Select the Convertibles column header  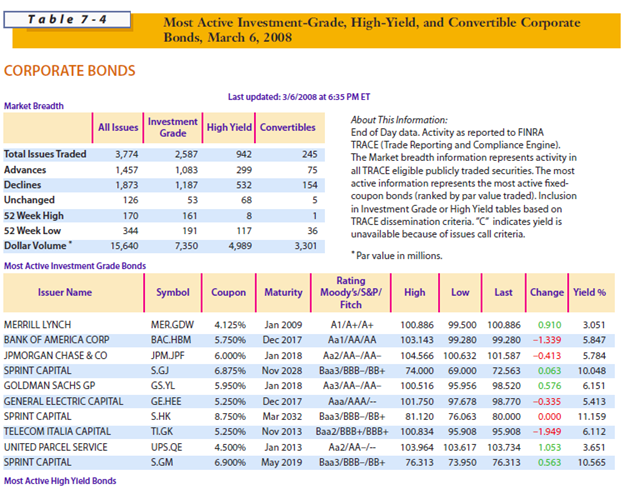(x=288, y=127)
